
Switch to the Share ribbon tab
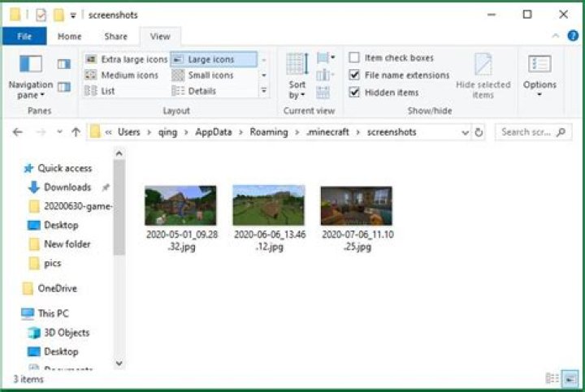tap(115, 37)
